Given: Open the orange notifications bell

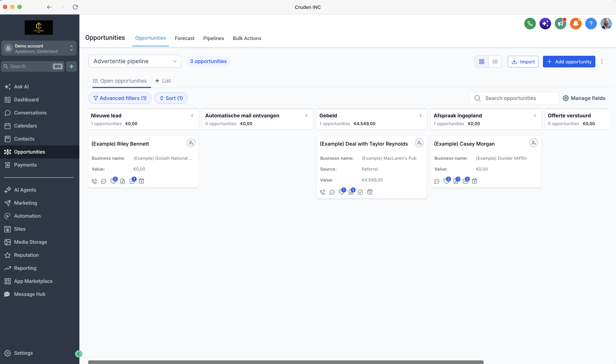Looking at the screenshot, I should (x=576, y=24).
